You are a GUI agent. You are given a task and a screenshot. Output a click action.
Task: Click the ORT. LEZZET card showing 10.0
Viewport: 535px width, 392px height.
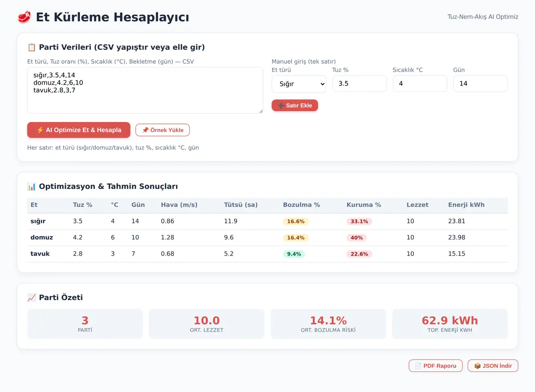point(206,324)
